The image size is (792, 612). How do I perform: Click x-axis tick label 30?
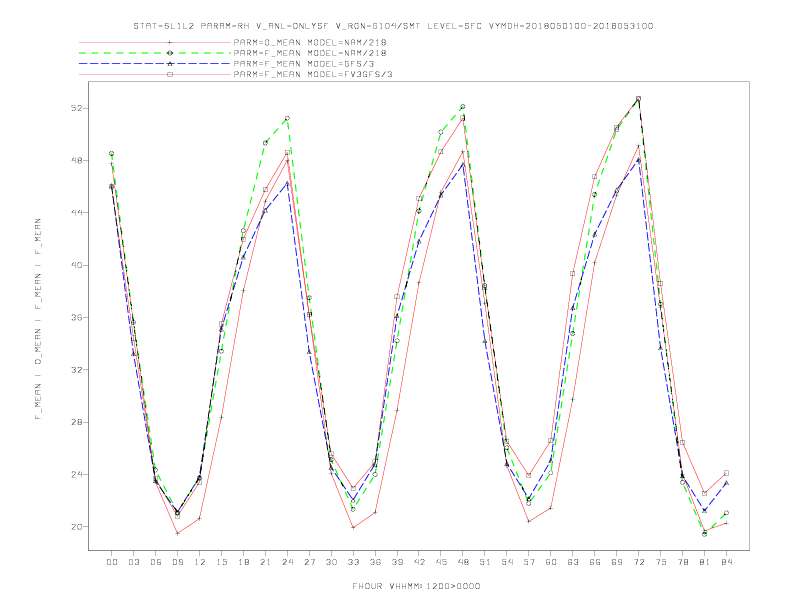[331, 562]
